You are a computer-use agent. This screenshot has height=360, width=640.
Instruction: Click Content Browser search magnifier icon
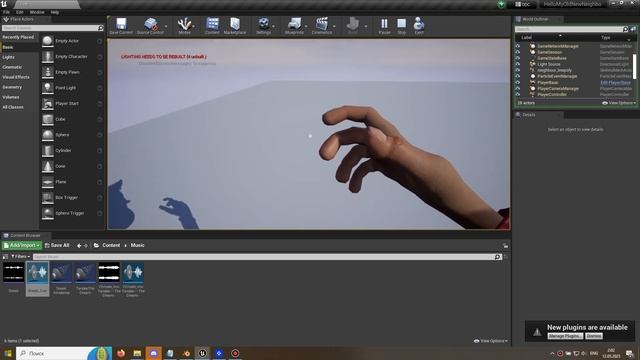497,257
